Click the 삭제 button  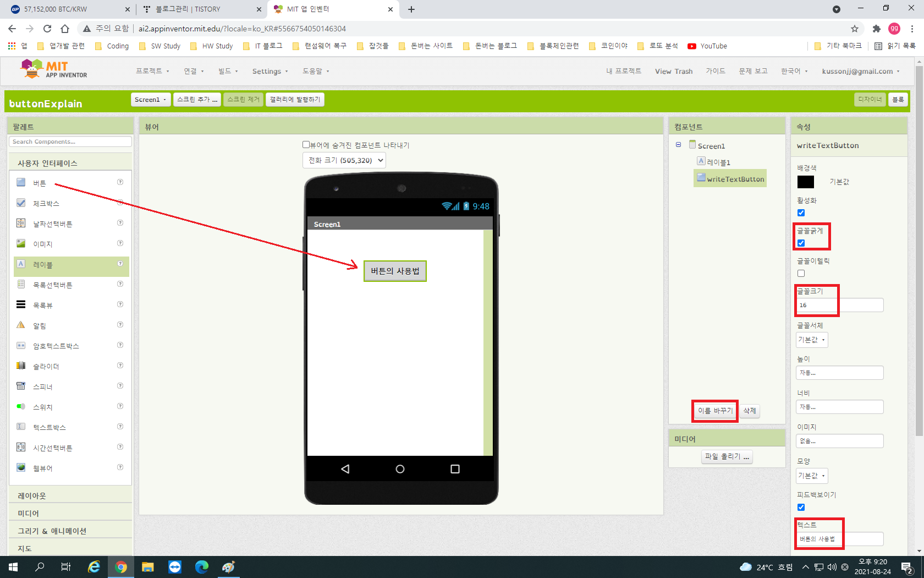click(x=750, y=411)
